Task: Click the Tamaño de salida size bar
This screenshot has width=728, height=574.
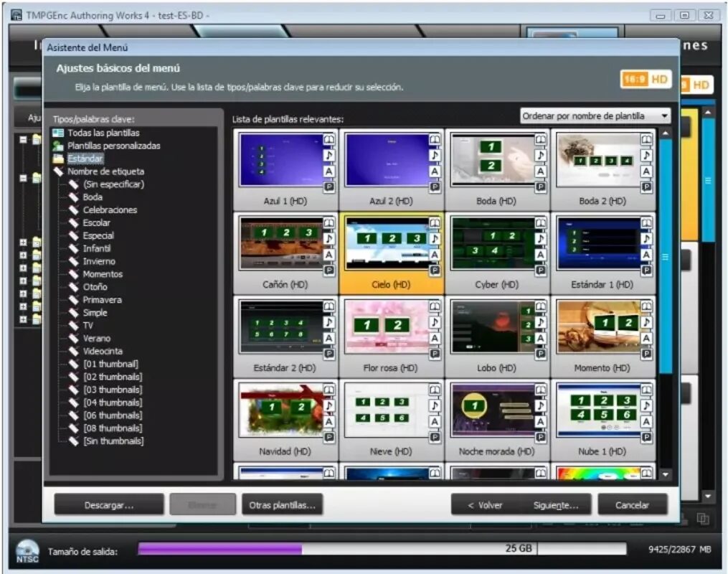Action: [x=382, y=550]
